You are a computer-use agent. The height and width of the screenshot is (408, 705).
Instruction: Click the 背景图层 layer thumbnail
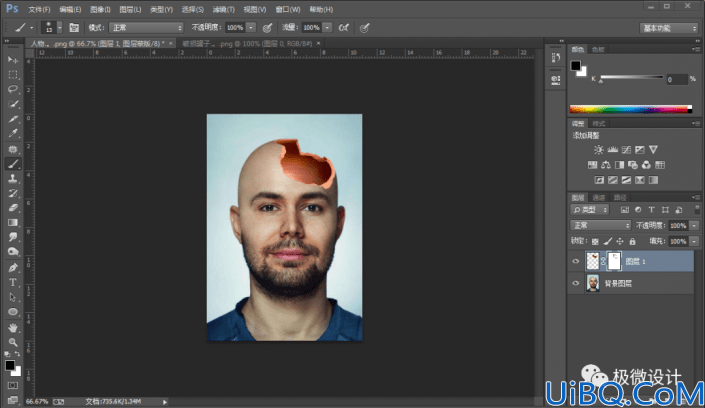point(593,283)
